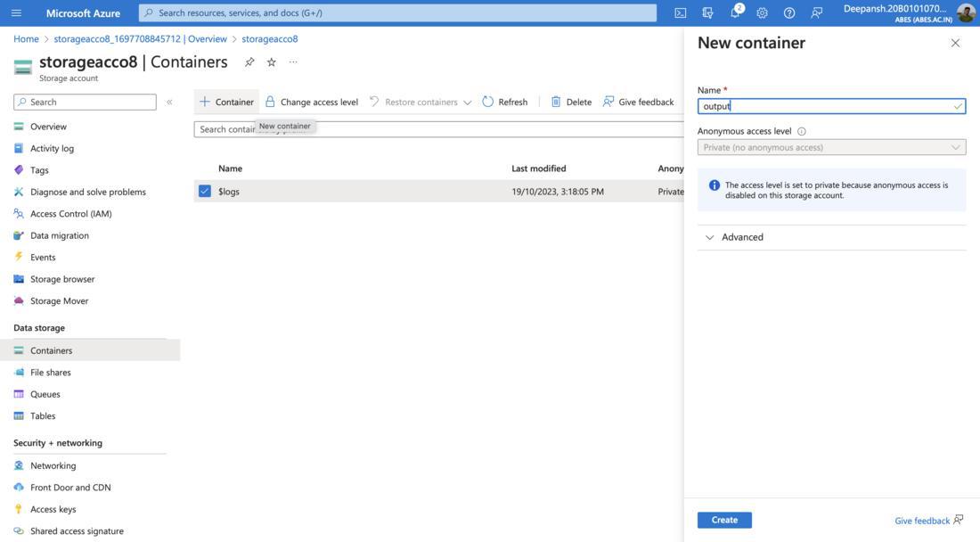
Task: Open Tags in the sidebar
Action: (x=39, y=170)
